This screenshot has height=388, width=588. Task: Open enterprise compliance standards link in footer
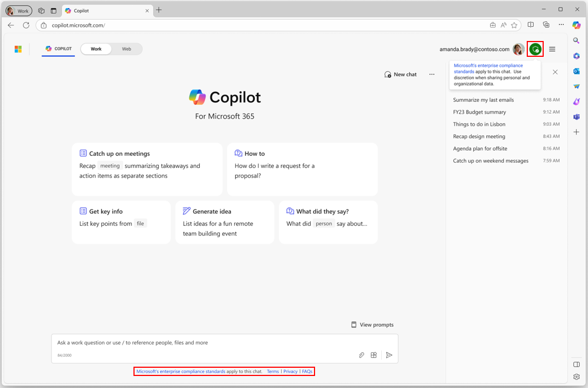click(x=181, y=372)
